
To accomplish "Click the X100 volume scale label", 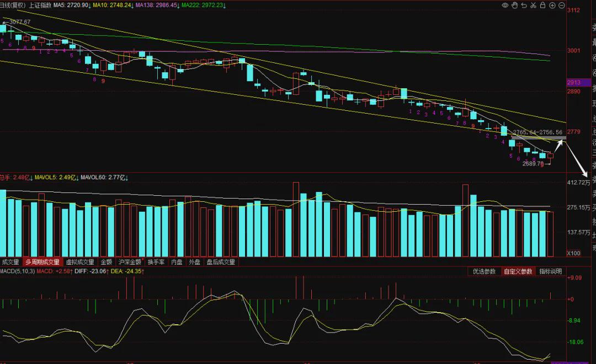I will click(x=573, y=254).
